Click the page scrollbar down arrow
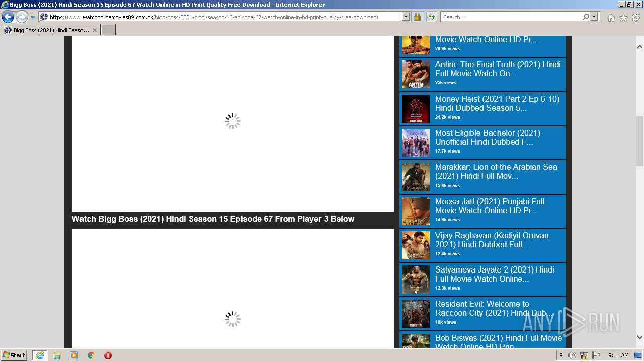Image resolution: width=644 pixels, height=362 pixels. coord(640,338)
